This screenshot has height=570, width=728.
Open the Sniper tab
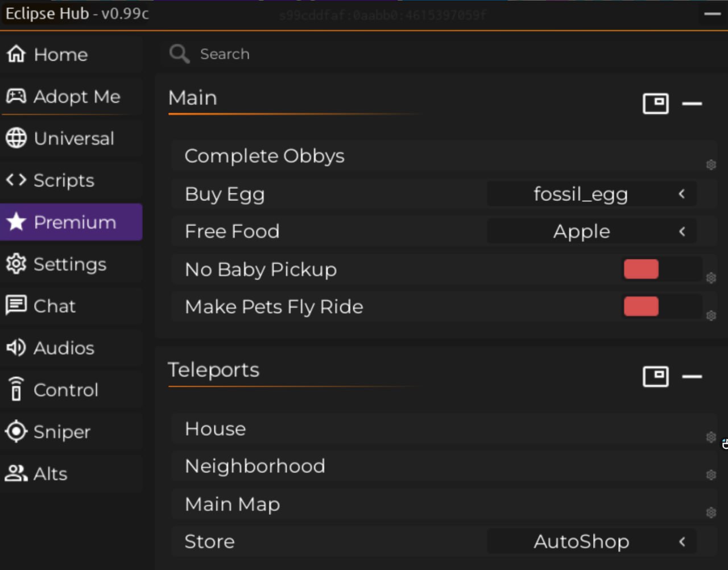71,431
